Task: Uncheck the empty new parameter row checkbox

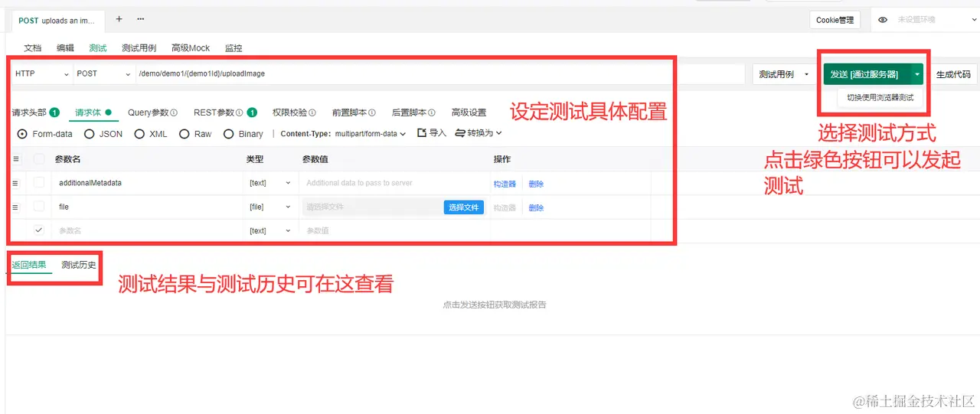Action: click(39, 230)
